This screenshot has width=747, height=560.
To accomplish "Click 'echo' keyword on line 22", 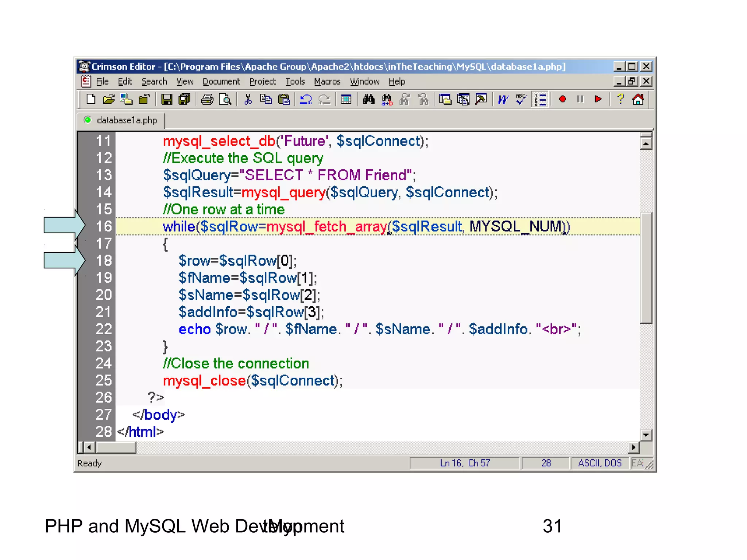I will coord(195,329).
